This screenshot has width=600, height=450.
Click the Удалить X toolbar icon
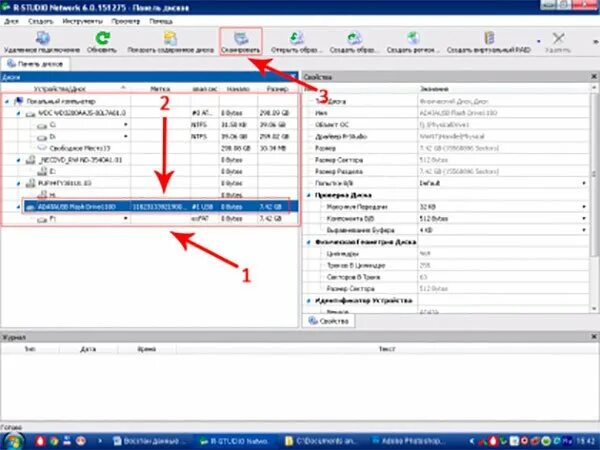pyautogui.click(x=558, y=38)
